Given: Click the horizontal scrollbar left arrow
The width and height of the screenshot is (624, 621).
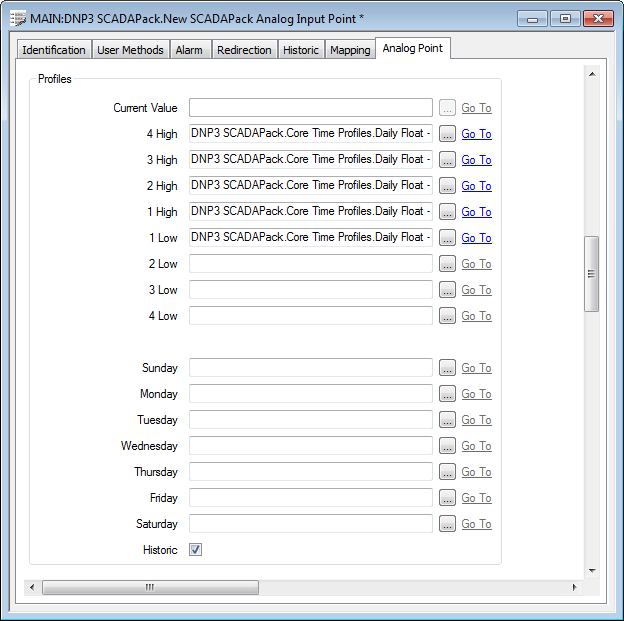Looking at the screenshot, I should tap(32, 587).
